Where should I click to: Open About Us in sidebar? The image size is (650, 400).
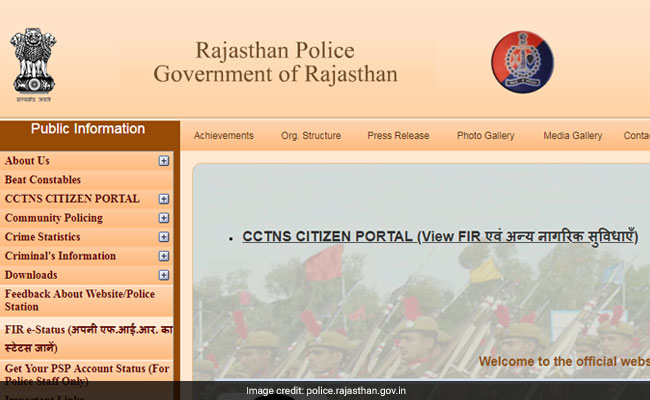point(27,161)
